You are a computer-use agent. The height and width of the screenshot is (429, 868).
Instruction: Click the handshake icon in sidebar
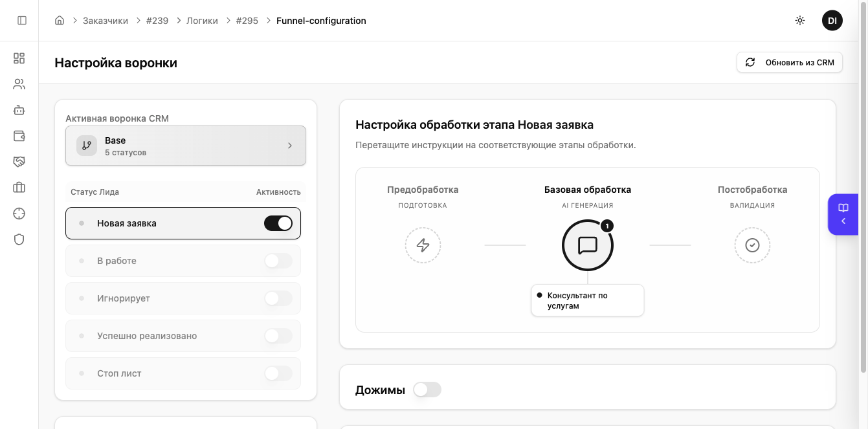19,162
